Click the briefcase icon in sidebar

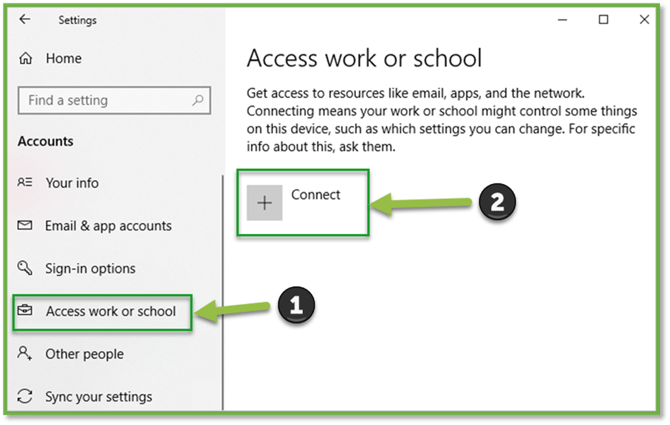coord(26,311)
